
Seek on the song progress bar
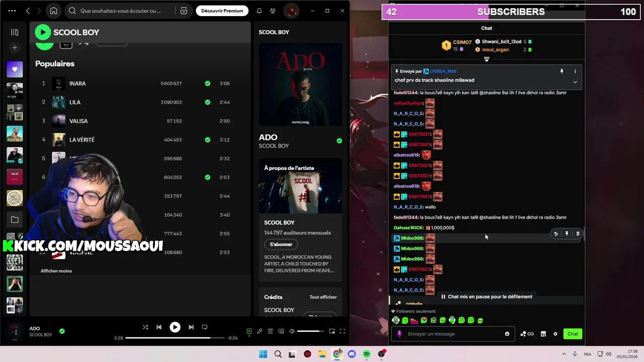(x=174, y=338)
